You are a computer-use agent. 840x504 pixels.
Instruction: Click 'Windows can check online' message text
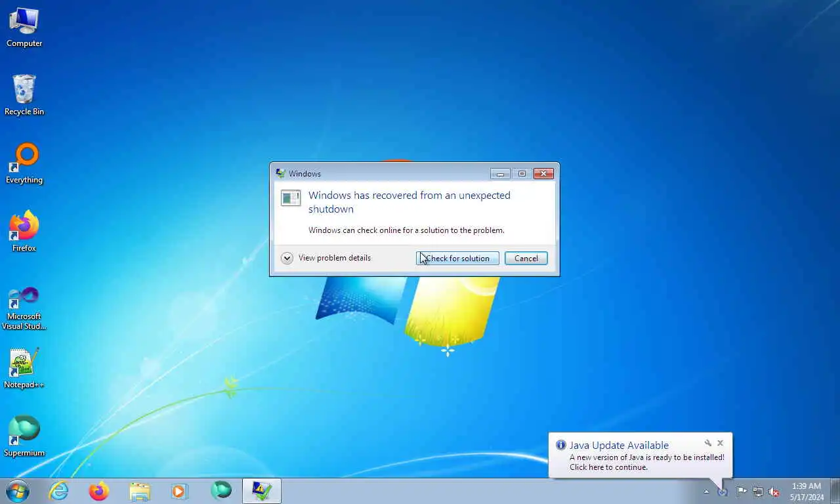tap(406, 230)
